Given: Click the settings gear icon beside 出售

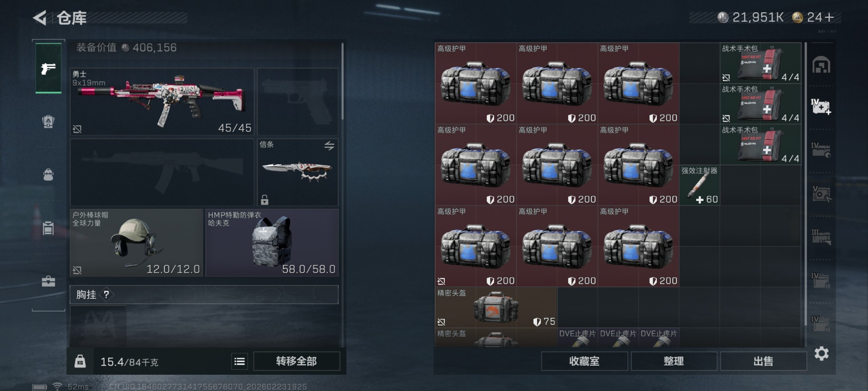Looking at the screenshot, I should [x=821, y=353].
